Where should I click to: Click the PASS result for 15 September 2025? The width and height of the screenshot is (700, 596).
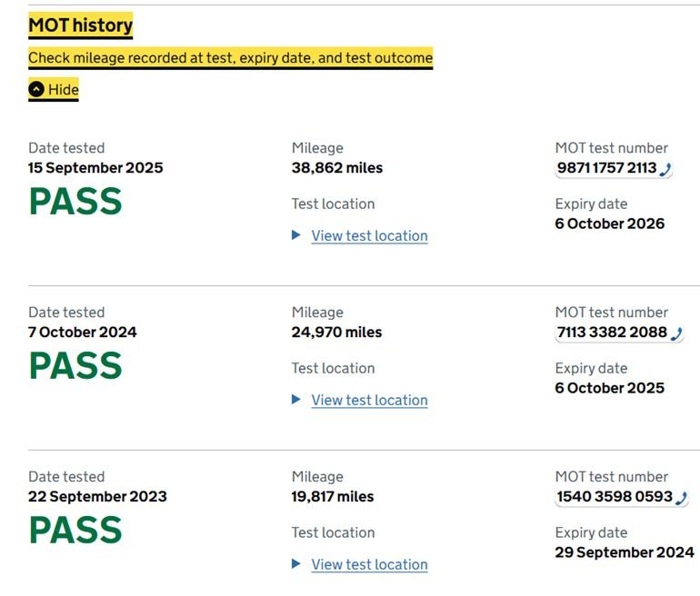click(x=75, y=202)
